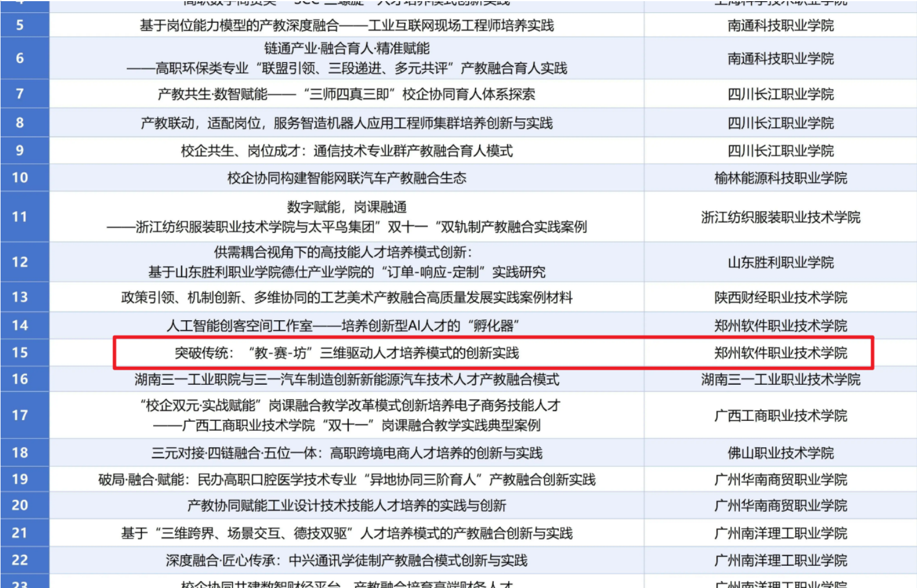The width and height of the screenshot is (917, 588).
Task: Select row 14 title 人工智能创客空间工作室
Action: (x=342, y=325)
